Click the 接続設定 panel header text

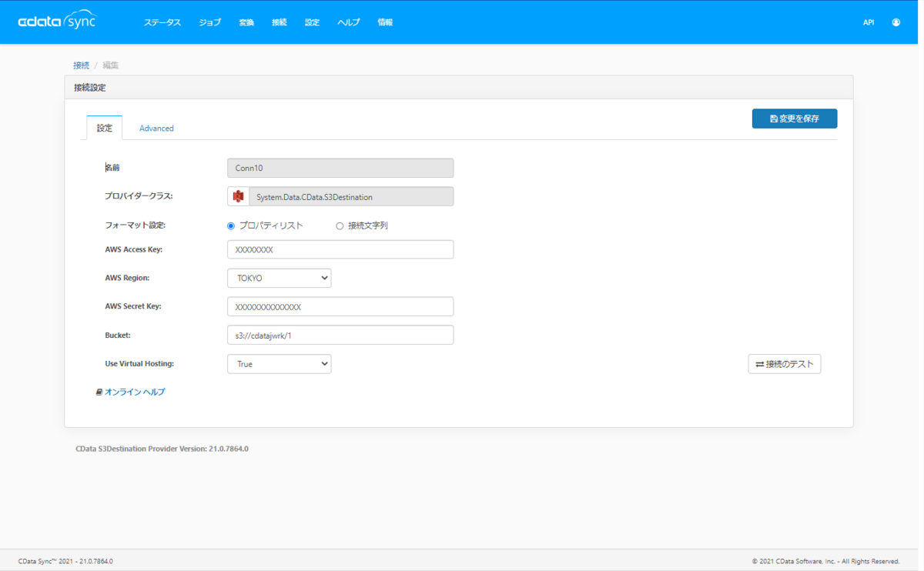tap(89, 88)
